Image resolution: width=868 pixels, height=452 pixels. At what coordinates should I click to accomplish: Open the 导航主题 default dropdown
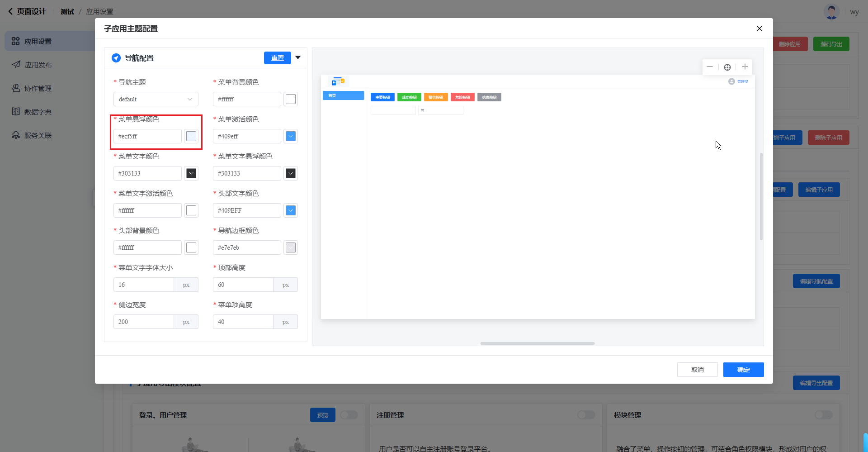pos(156,99)
